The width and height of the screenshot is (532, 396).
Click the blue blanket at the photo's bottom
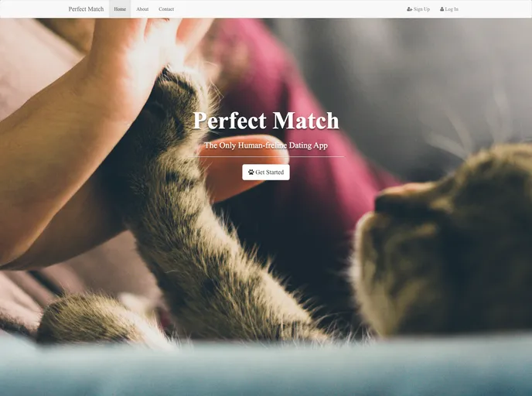tap(266, 368)
